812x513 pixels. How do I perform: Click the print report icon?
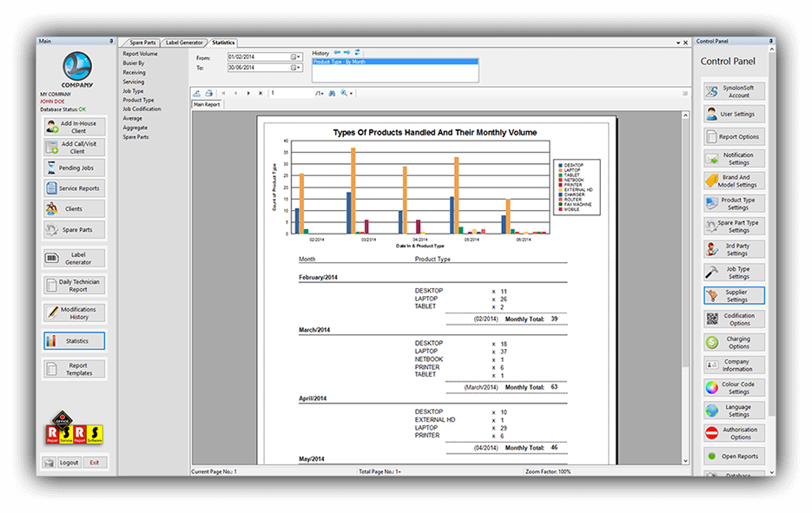209,93
